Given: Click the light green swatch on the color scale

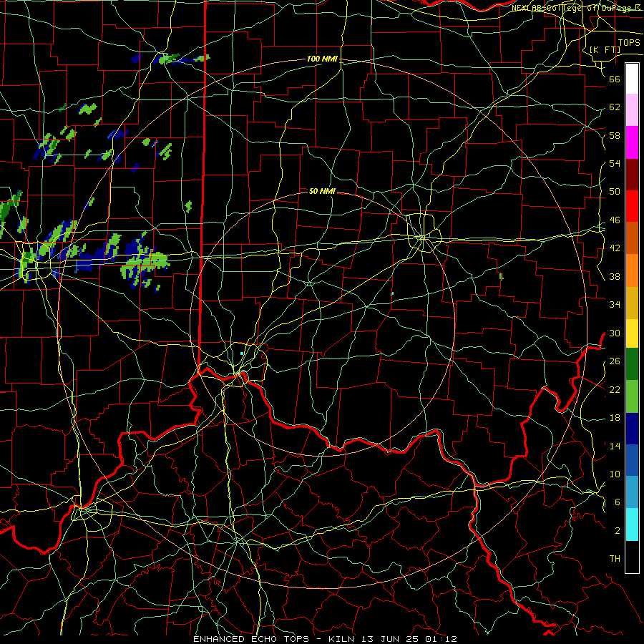Looking at the screenshot, I should click(632, 396).
